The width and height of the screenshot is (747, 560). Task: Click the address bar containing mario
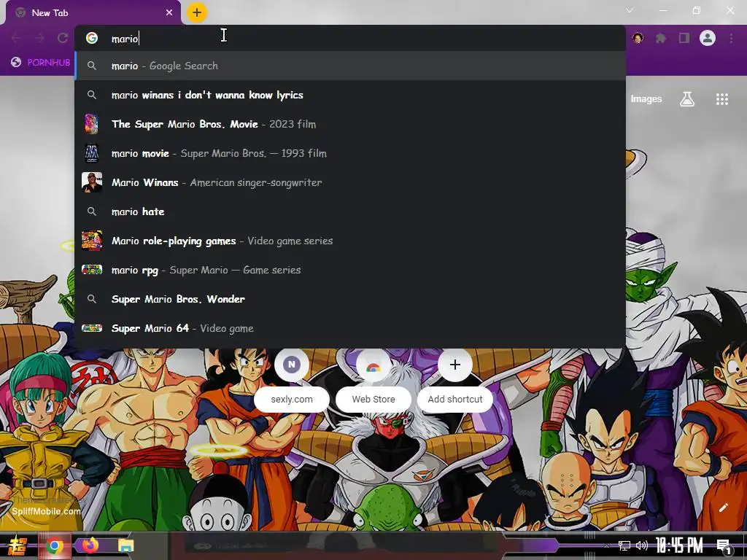tap(350, 38)
